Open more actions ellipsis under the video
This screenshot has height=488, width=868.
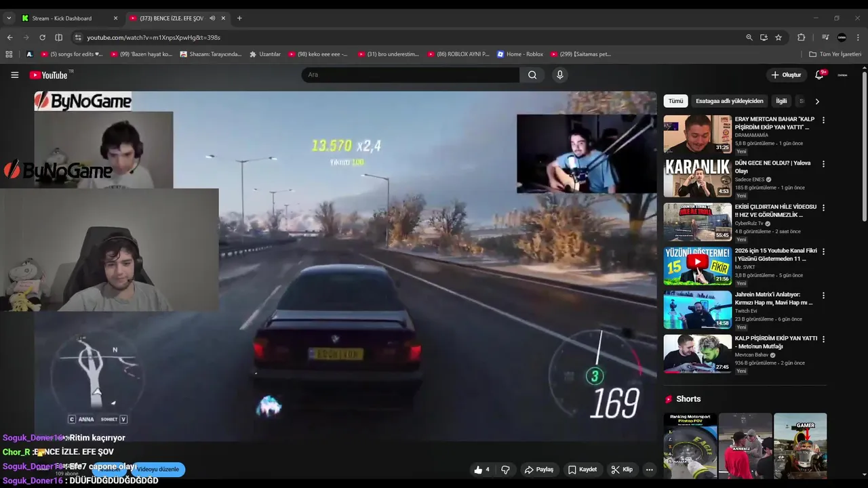[x=649, y=469]
